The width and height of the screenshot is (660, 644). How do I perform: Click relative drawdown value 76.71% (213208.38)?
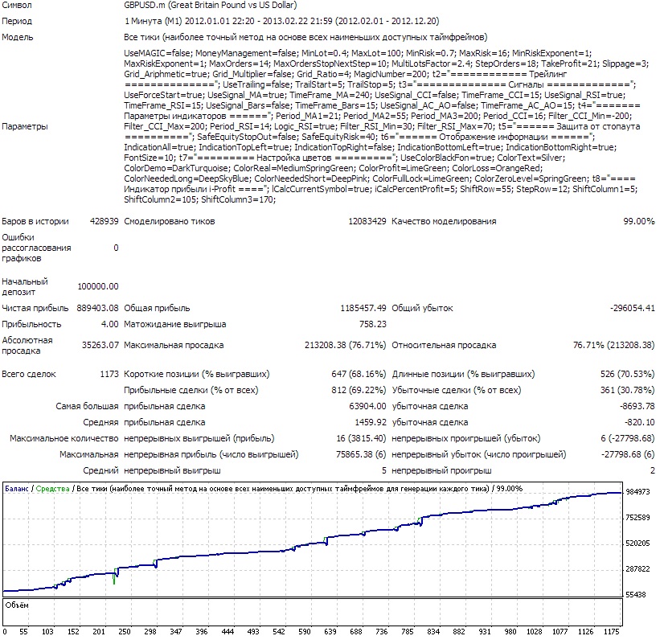[613, 345]
